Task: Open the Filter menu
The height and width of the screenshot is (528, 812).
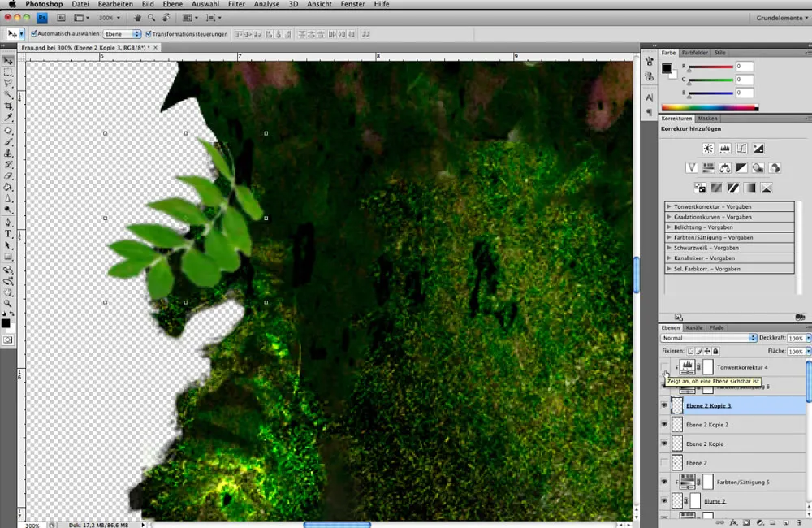Action: point(236,4)
